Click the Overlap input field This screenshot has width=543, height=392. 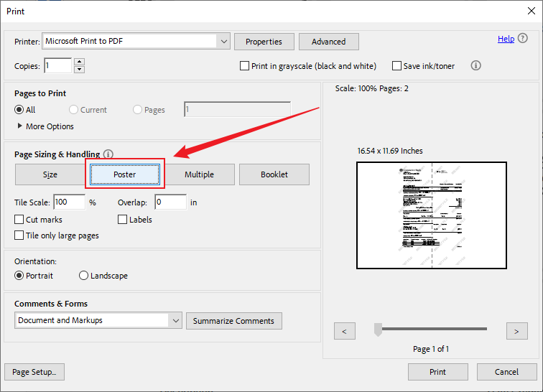pos(171,202)
